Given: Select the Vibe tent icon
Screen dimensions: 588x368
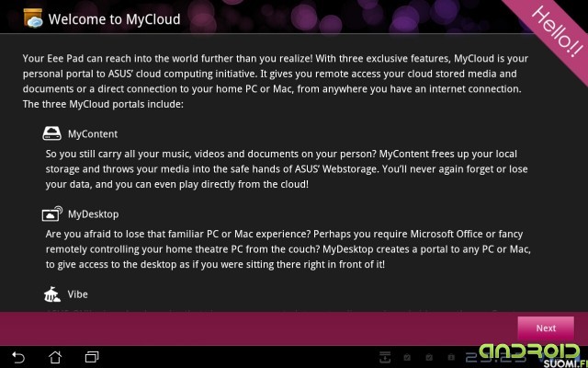Looking at the screenshot, I should (52, 294).
